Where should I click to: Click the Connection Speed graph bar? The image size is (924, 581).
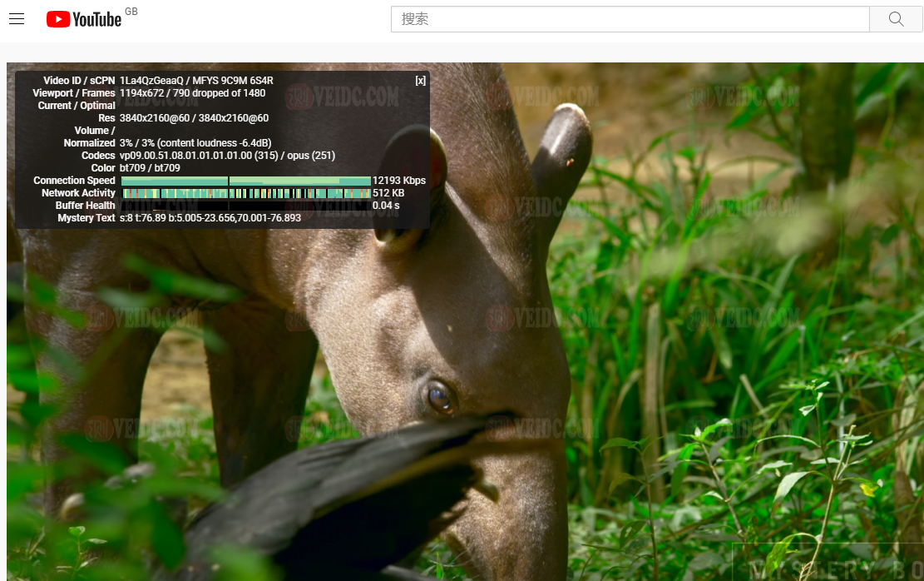tap(245, 181)
